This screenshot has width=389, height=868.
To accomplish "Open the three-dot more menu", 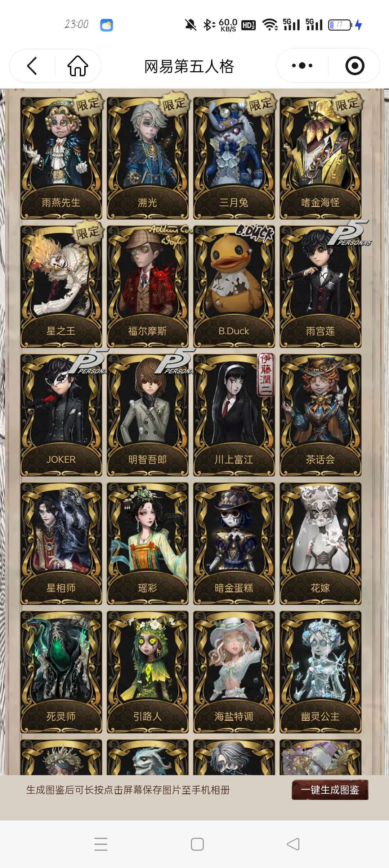I will [x=302, y=65].
